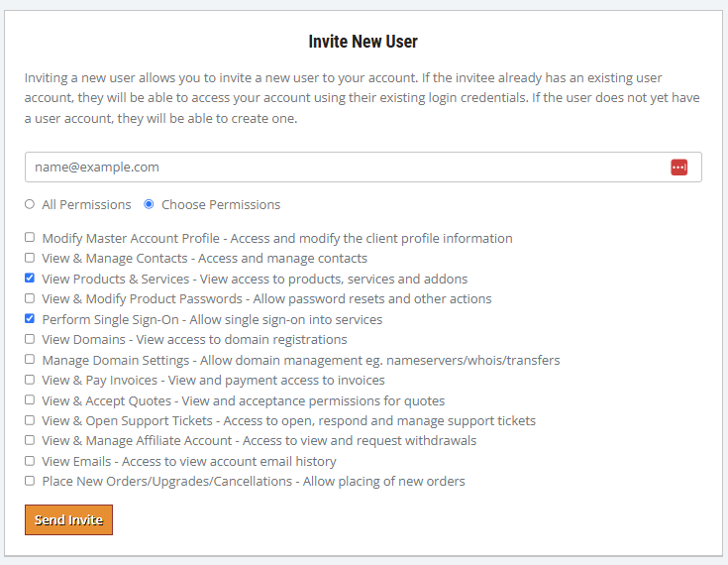Tick the View & Pay Invoices checkbox

[30, 380]
